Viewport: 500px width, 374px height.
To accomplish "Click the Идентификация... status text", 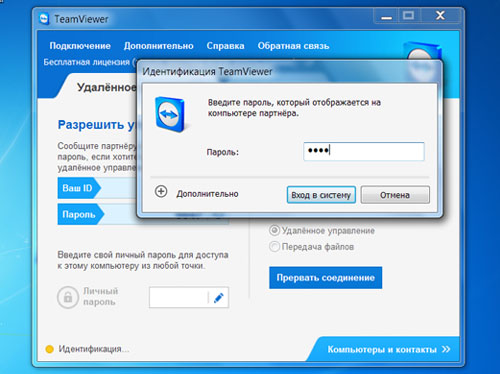I will pyautogui.click(x=94, y=349).
